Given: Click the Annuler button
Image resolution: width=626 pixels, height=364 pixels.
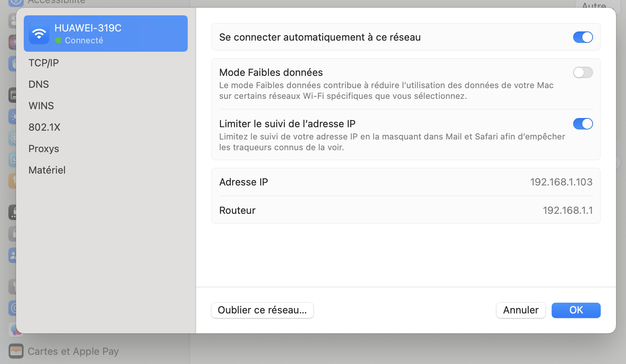Looking at the screenshot, I should pyautogui.click(x=521, y=310).
